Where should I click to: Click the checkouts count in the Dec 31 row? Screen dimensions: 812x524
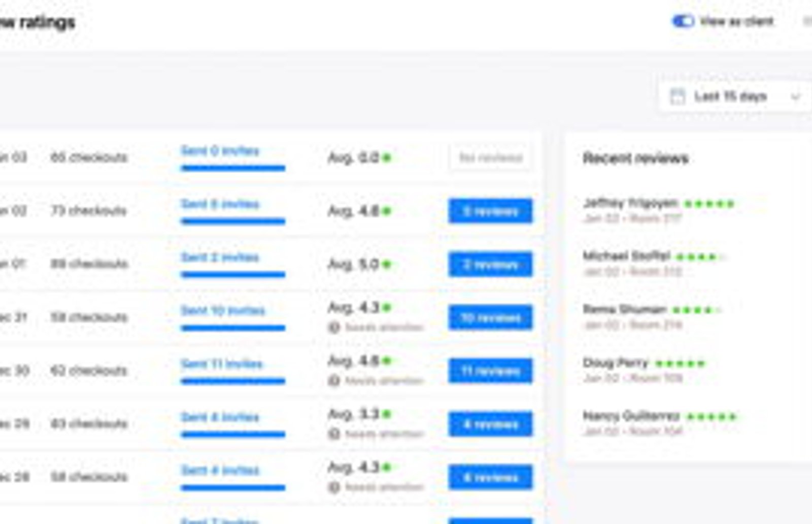pos(89,317)
